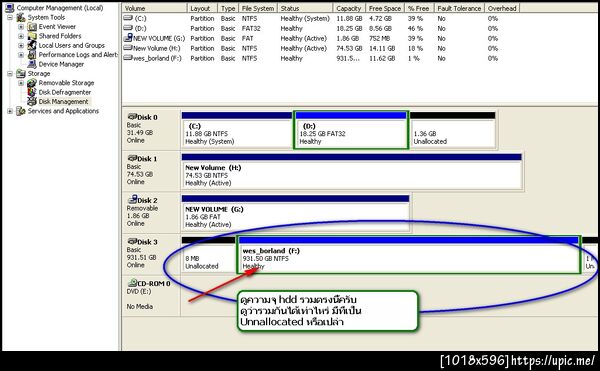The width and height of the screenshot is (600, 371).
Task: Click the FAT32 file system cell
Action: [251, 28]
